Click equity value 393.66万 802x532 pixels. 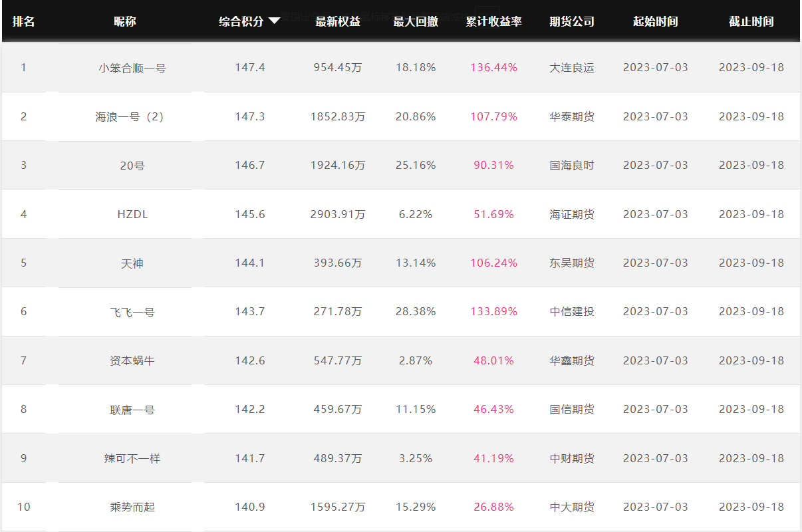[x=338, y=263]
